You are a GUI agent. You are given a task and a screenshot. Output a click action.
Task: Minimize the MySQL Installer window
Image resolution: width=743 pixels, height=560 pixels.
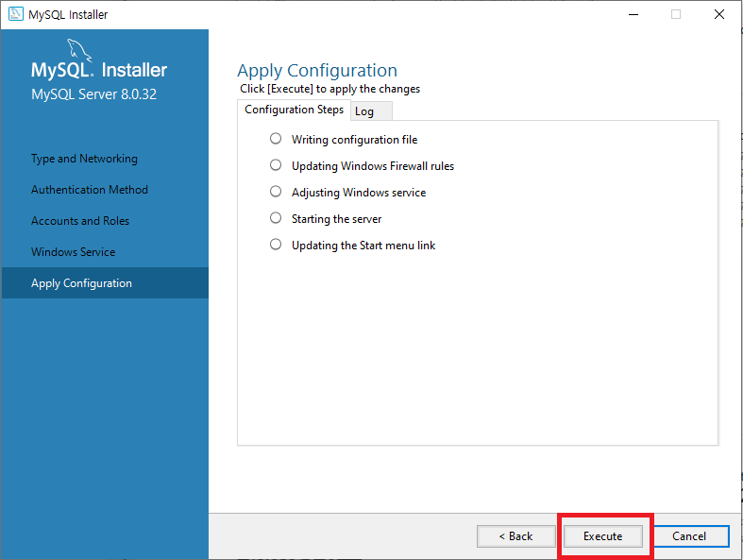pyautogui.click(x=633, y=15)
